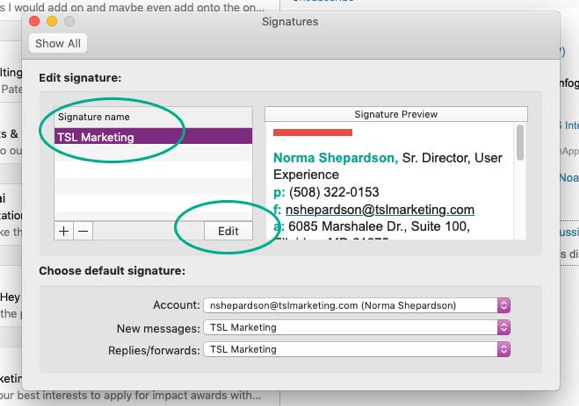Open the Replies/forwards signature dropdown
This screenshot has width=579, height=406.
357,349
